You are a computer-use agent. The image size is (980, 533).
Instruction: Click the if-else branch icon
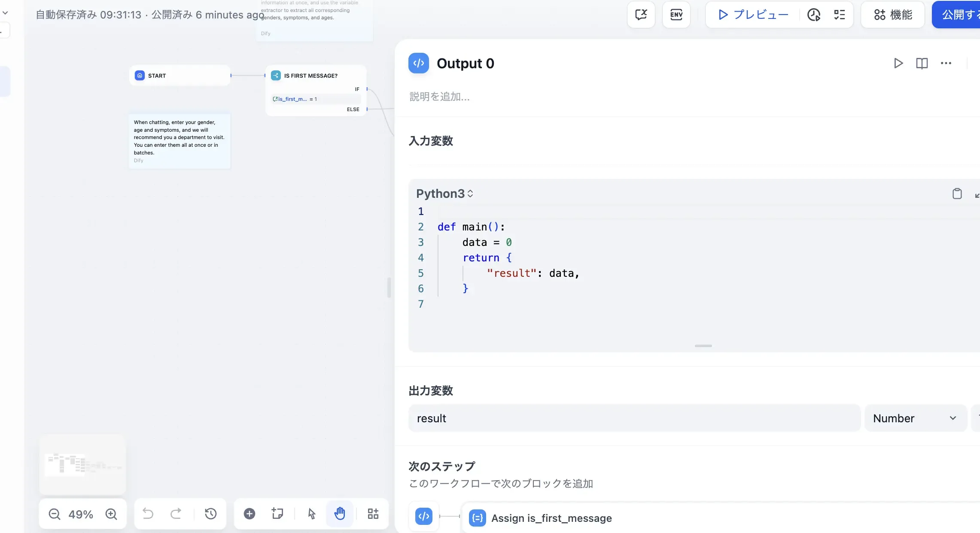pyautogui.click(x=276, y=76)
